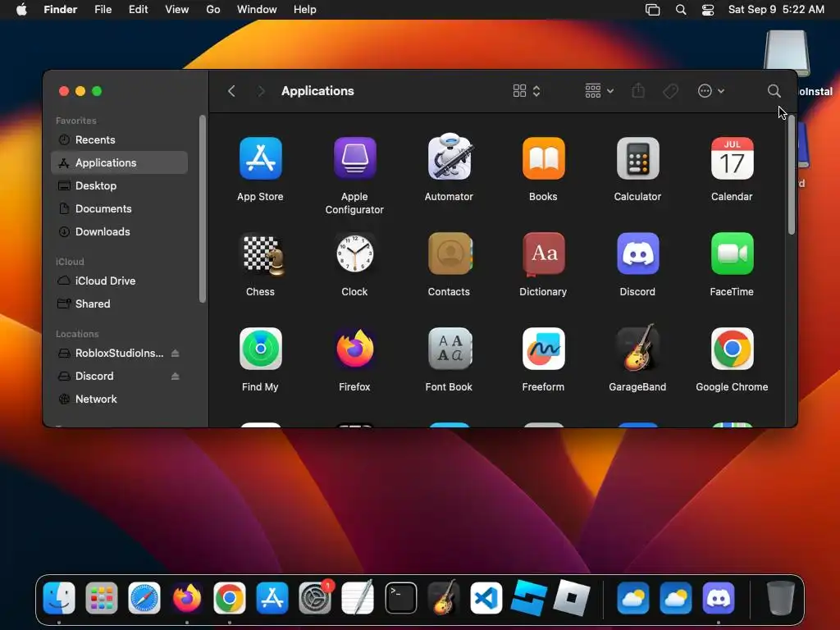840x630 pixels.
Task: Select Apple Configurator app icon
Action: coord(354,158)
